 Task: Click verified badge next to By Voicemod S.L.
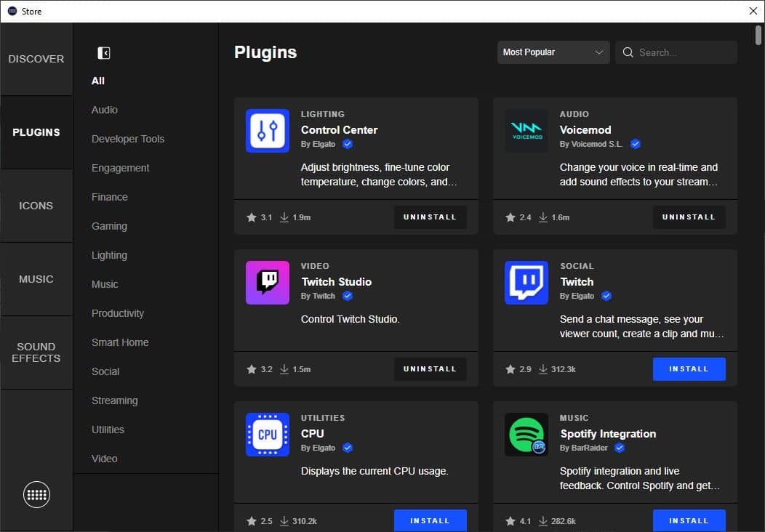pos(636,144)
